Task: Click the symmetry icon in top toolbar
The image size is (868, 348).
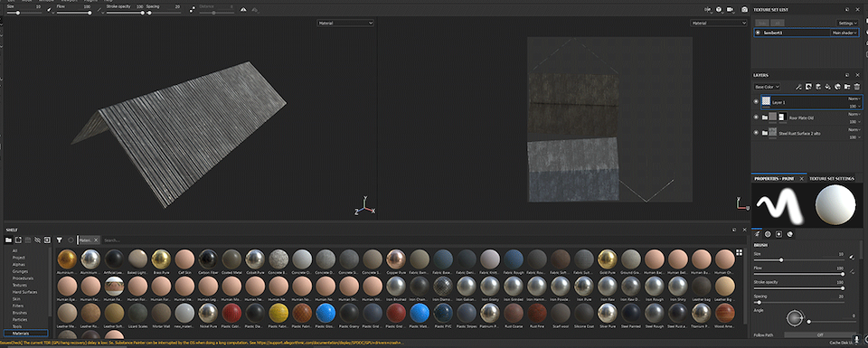Action: click(x=243, y=9)
